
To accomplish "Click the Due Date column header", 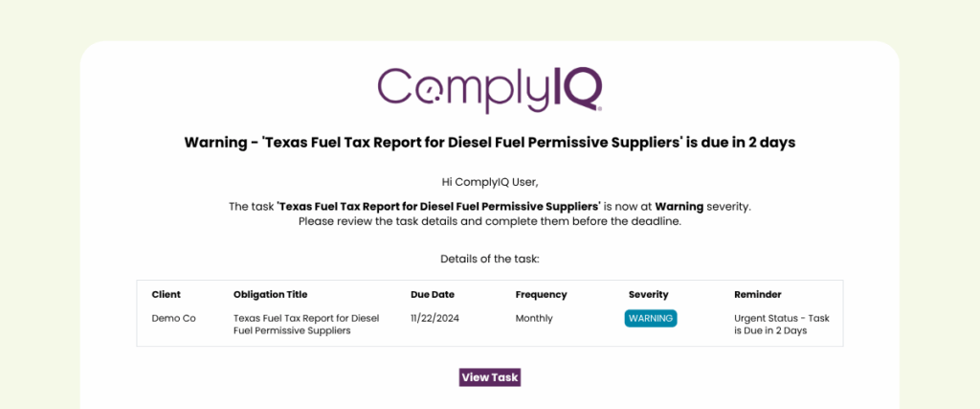I will 433,295.
